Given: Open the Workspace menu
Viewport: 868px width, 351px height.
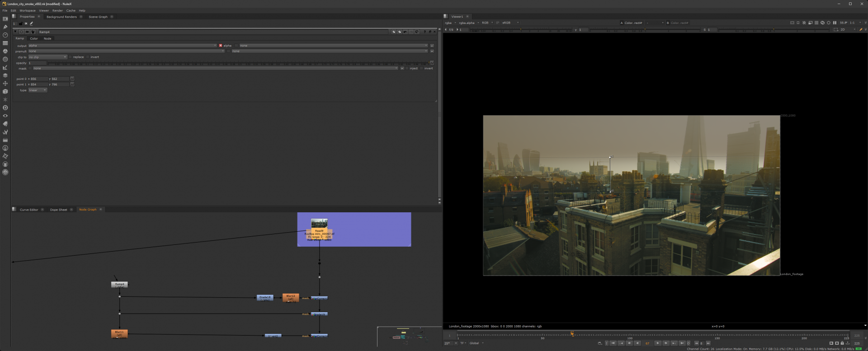Looking at the screenshot, I should tap(28, 10).
